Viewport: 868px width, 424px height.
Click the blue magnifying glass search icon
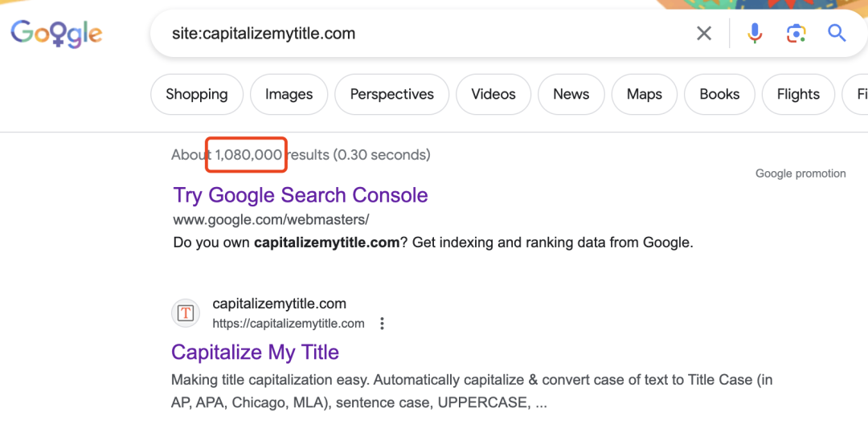(x=837, y=34)
